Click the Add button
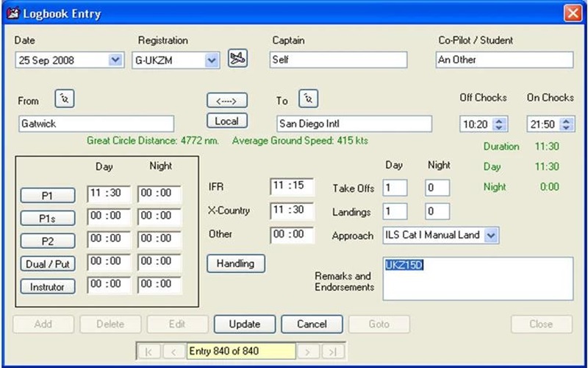This screenshot has height=368, width=588. coord(43,324)
